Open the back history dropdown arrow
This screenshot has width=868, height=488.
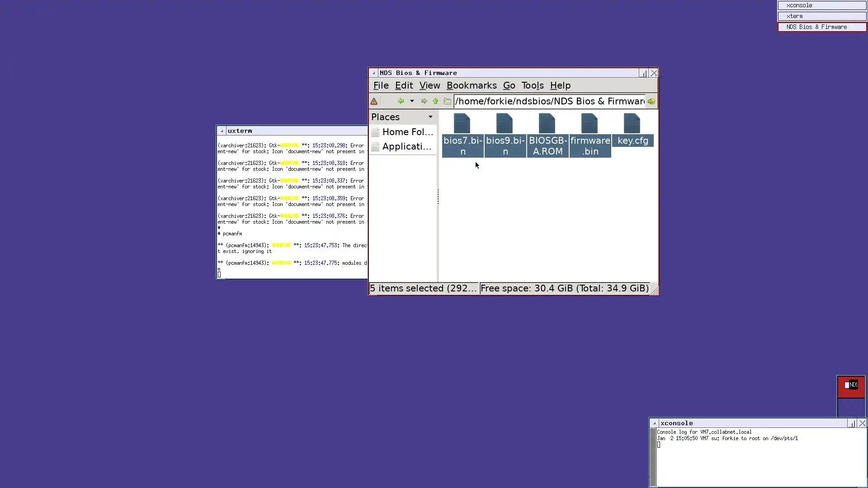tap(412, 101)
